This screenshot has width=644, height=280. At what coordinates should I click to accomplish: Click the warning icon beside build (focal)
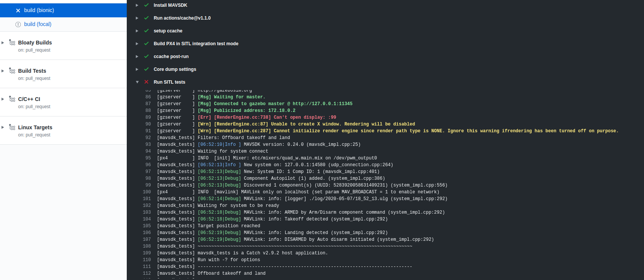pyautogui.click(x=18, y=24)
